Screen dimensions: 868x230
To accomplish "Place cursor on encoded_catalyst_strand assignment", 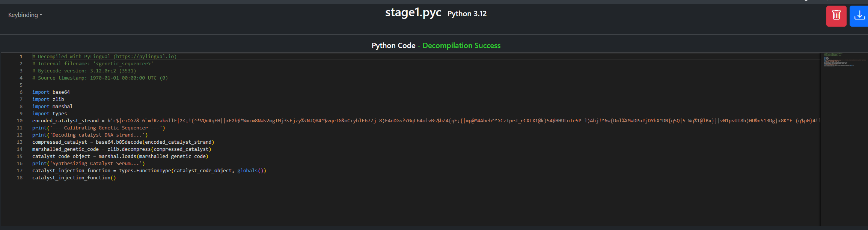I will pyautogui.click(x=426, y=121).
